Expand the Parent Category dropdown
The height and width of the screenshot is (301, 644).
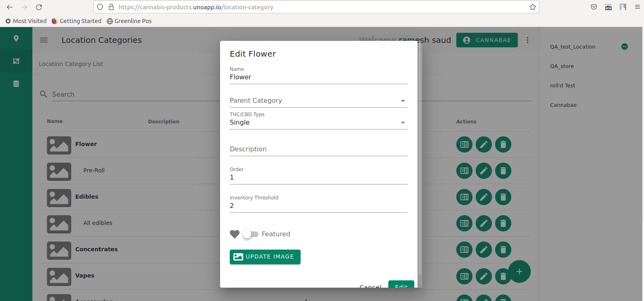[x=318, y=101]
